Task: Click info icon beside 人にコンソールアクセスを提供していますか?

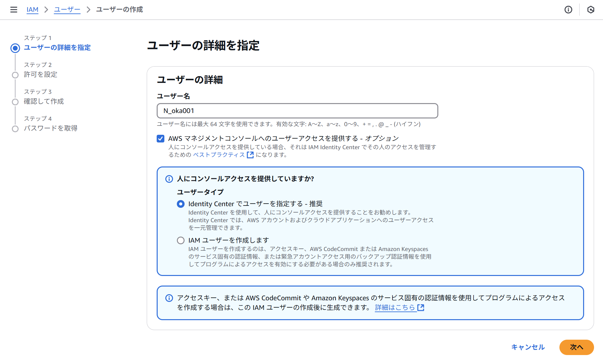Action: pyautogui.click(x=169, y=179)
